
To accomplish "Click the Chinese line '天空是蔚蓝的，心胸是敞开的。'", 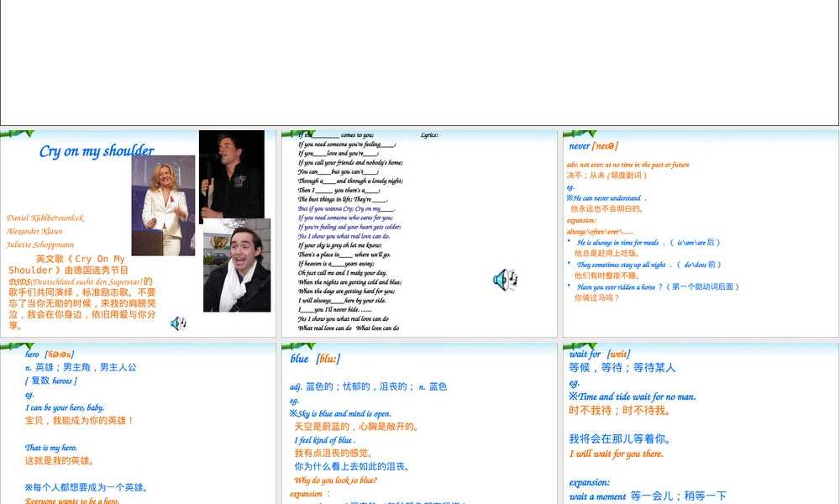I will point(357,427).
